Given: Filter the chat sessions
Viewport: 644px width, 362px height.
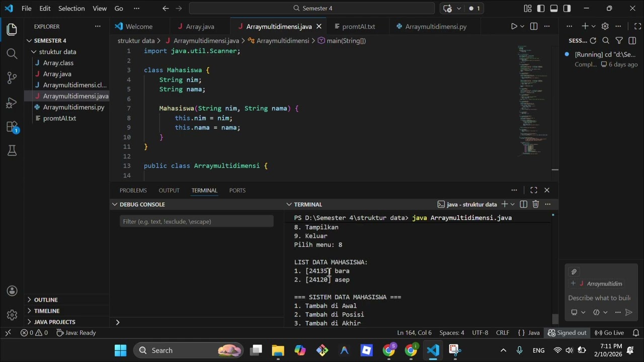Looking at the screenshot, I should 619,40.
